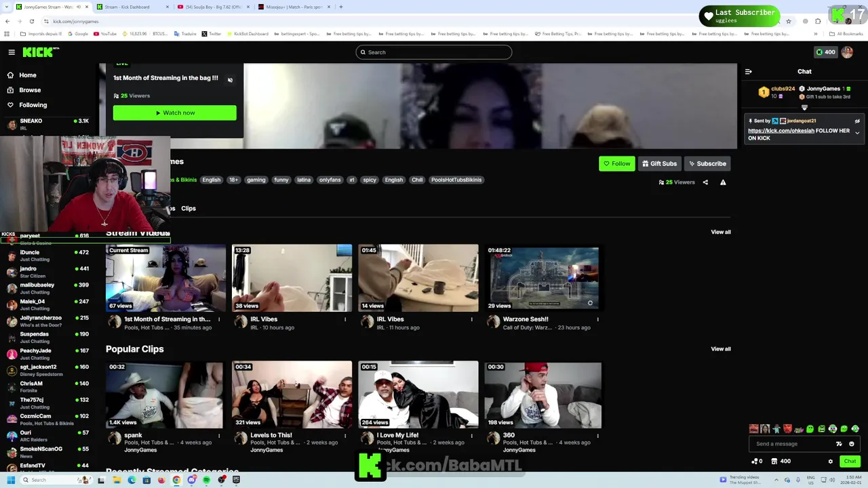The height and width of the screenshot is (488, 868).
Task: Click the green Watch now button
Action: [x=175, y=113]
